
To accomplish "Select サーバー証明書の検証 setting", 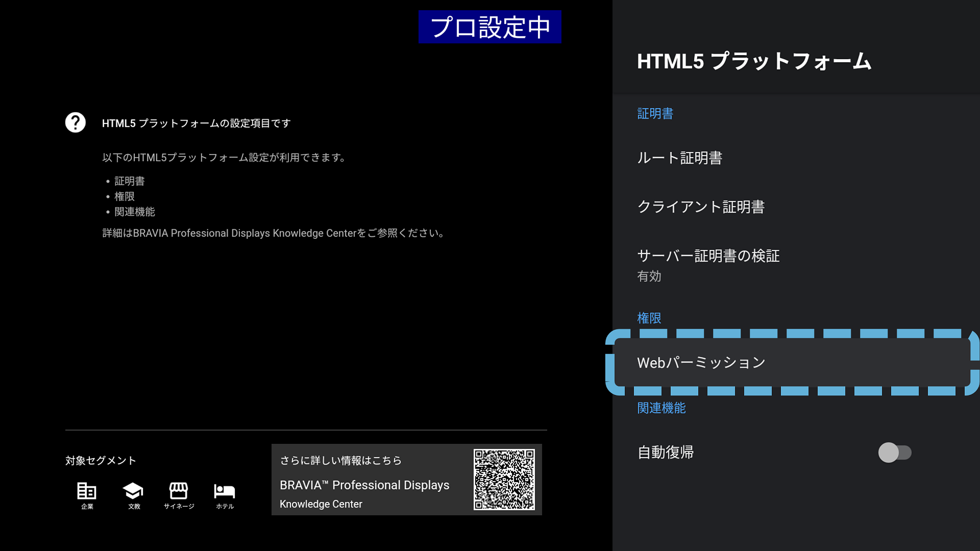I will tap(708, 256).
